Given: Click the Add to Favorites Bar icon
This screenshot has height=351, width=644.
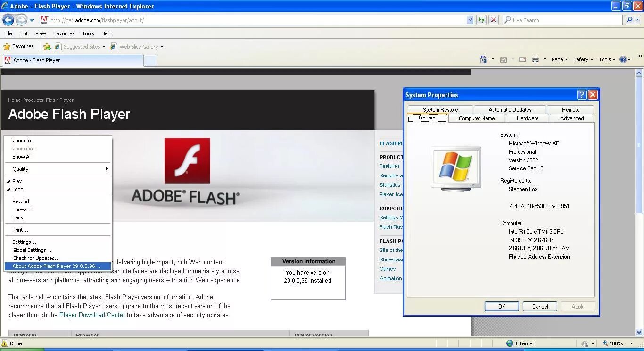Looking at the screenshot, I should tap(47, 46).
